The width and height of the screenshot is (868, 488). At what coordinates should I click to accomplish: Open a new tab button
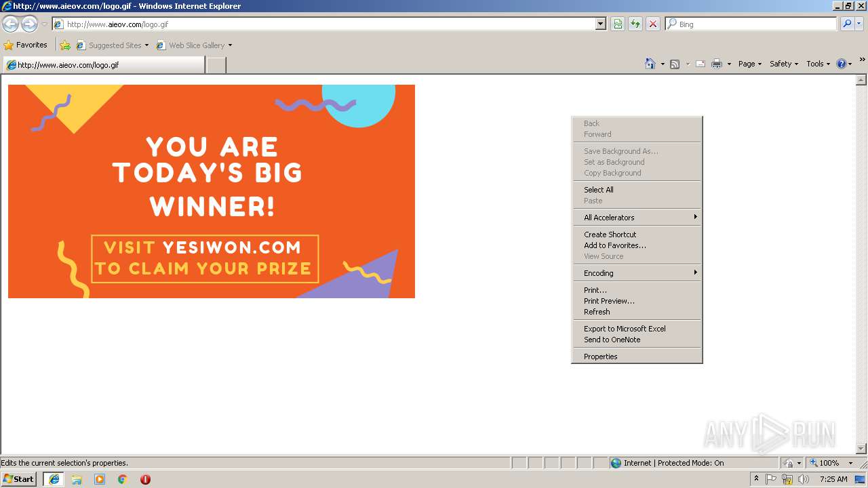pyautogui.click(x=216, y=65)
